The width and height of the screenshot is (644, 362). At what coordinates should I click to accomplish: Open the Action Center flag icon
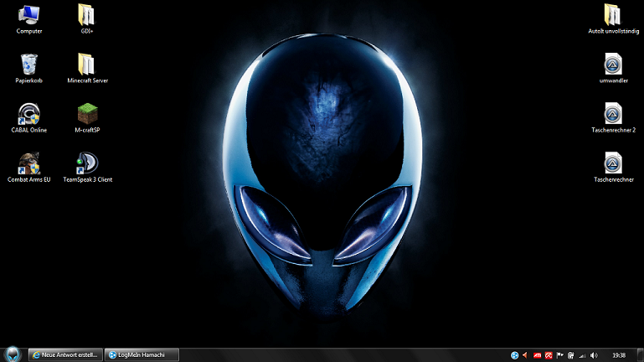click(559, 355)
